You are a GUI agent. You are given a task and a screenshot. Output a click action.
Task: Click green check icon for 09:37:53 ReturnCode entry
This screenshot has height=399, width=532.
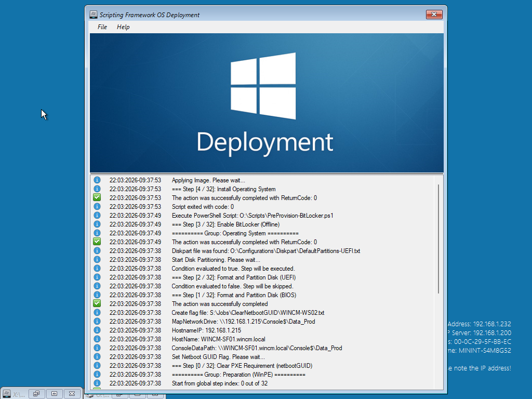coord(97,198)
